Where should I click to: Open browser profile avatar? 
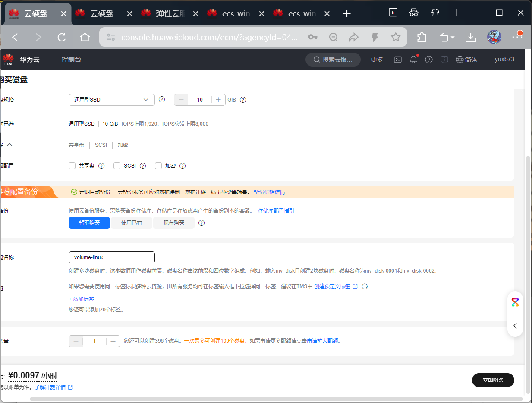[x=494, y=37]
